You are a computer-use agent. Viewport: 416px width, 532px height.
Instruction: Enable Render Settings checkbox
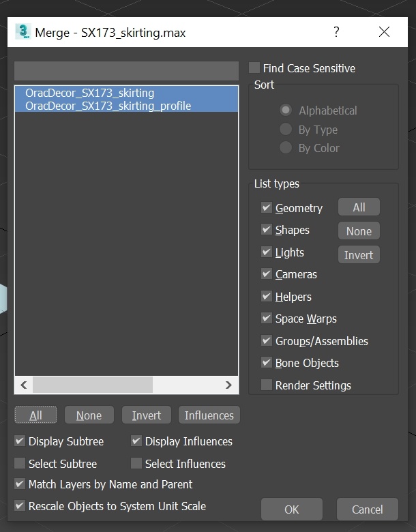tap(267, 385)
